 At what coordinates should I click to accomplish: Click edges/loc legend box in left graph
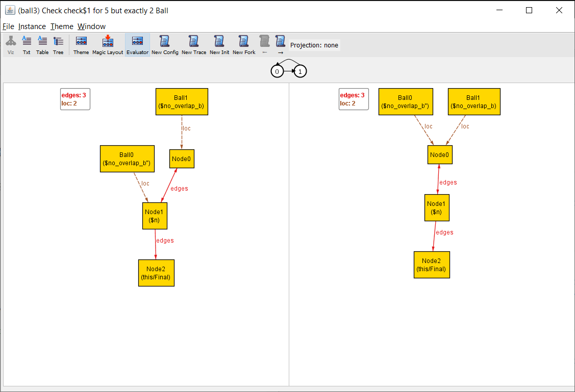point(75,99)
